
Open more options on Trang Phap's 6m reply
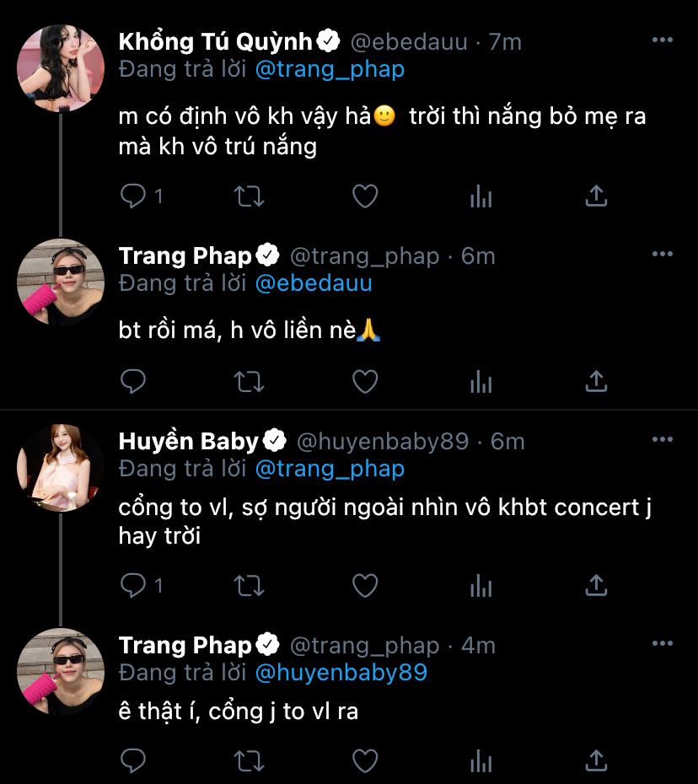pyautogui.click(x=663, y=255)
